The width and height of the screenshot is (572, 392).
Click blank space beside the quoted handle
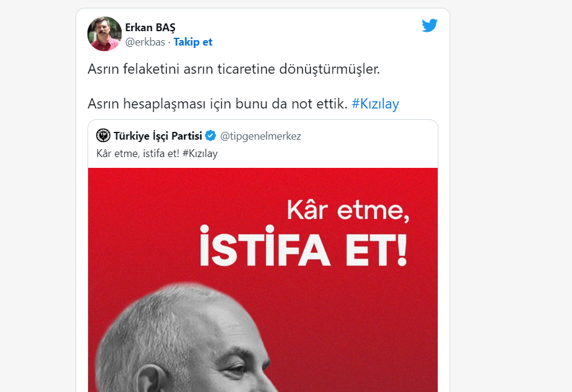click(x=369, y=136)
